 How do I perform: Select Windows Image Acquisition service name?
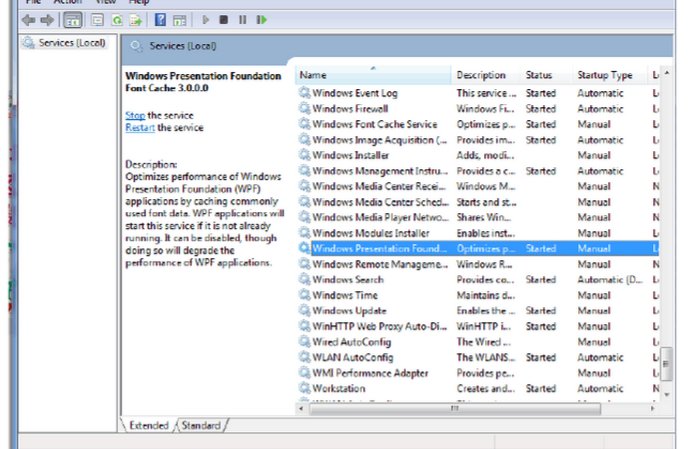(379, 140)
